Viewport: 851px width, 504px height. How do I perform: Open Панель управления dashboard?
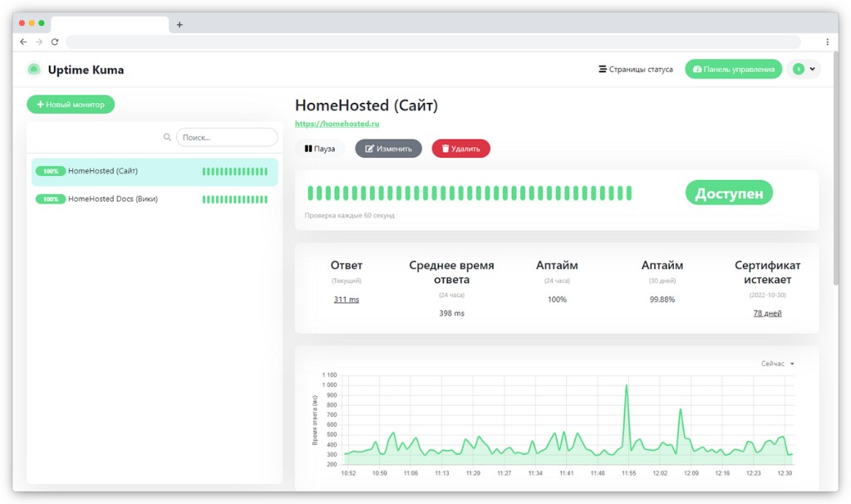[x=733, y=70]
